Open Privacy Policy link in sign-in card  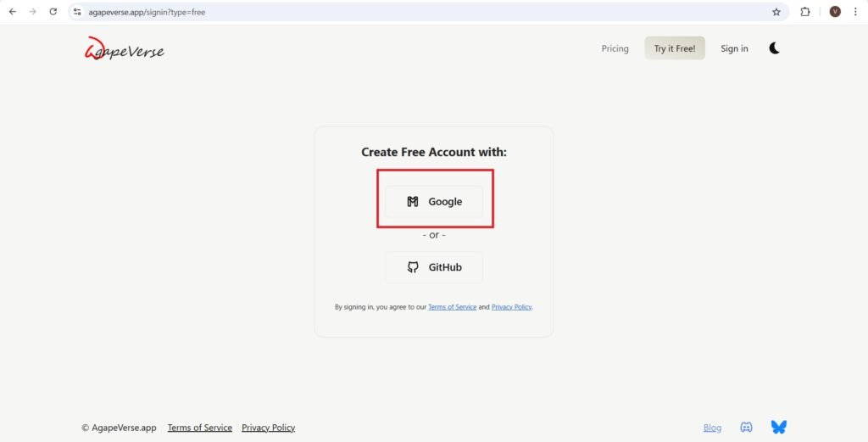coord(511,307)
